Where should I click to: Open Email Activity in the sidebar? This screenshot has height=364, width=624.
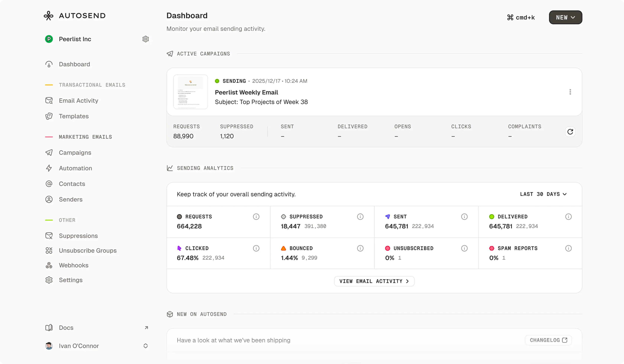pyautogui.click(x=78, y=100)
